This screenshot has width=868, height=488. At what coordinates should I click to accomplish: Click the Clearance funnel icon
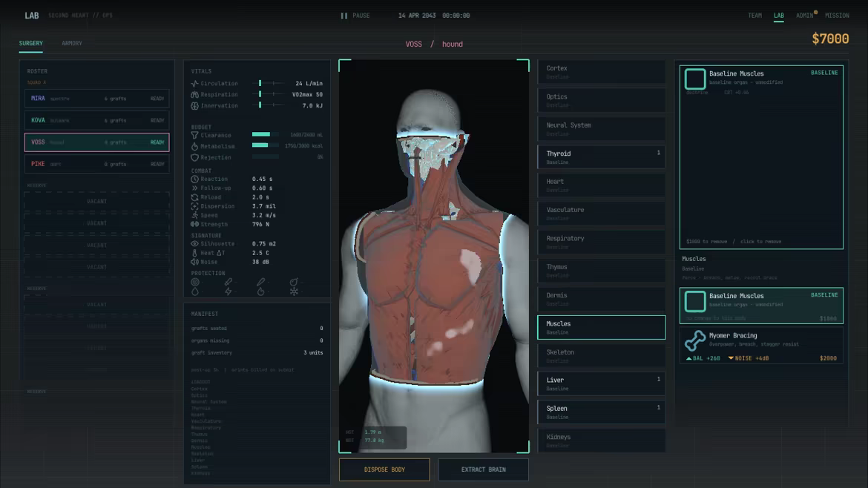[194, 135]
